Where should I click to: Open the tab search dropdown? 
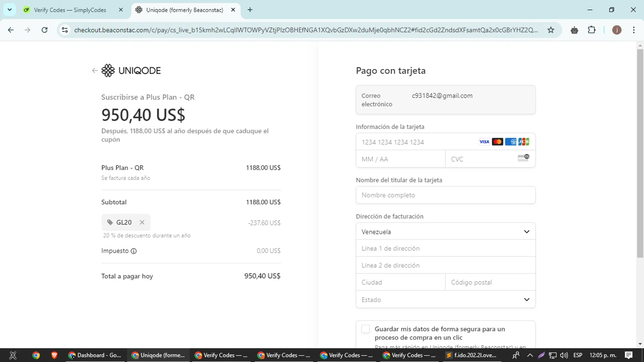click(9, 9)
